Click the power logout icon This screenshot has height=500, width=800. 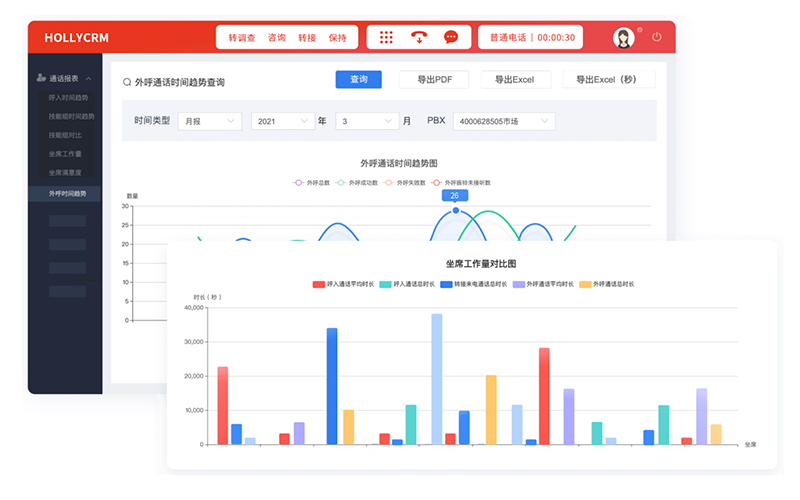pos(657,37)
